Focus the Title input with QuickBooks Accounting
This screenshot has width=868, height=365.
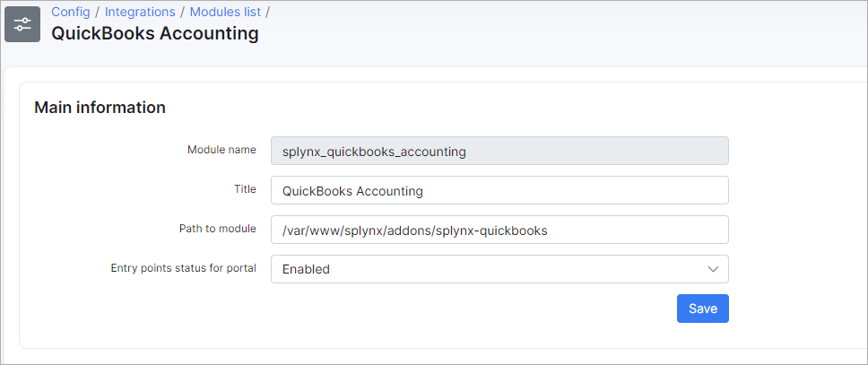click(499, 191)
